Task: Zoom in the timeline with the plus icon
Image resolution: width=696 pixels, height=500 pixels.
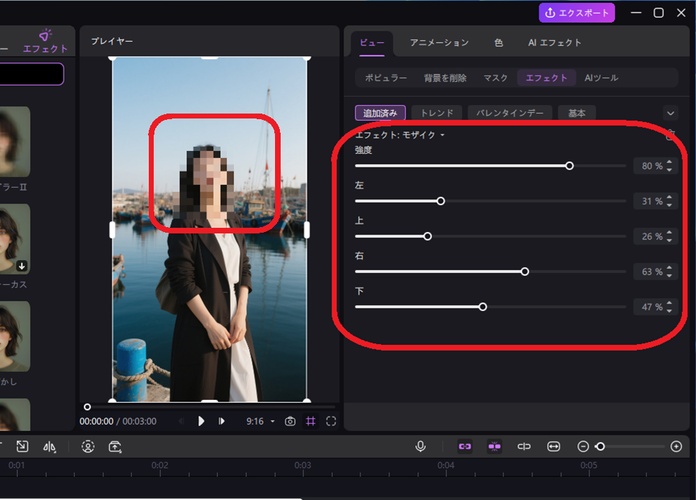Action: 676,446
